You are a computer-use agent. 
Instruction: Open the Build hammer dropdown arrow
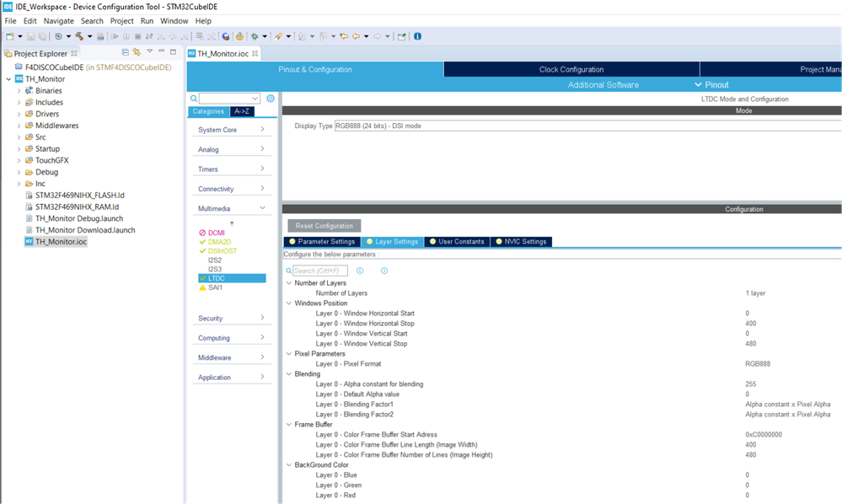89,36
